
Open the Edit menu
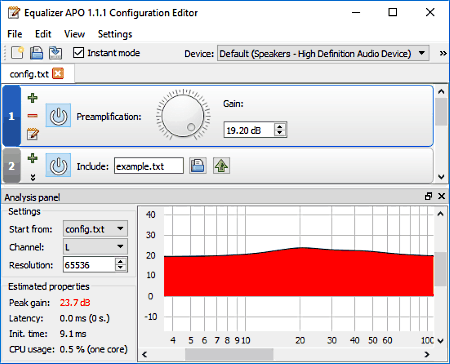click(43, 34)
